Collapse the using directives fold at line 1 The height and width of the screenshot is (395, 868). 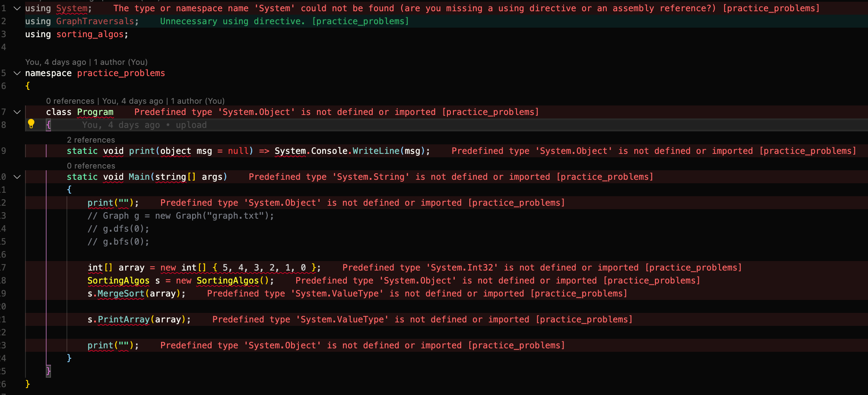(x=17, y=8)
